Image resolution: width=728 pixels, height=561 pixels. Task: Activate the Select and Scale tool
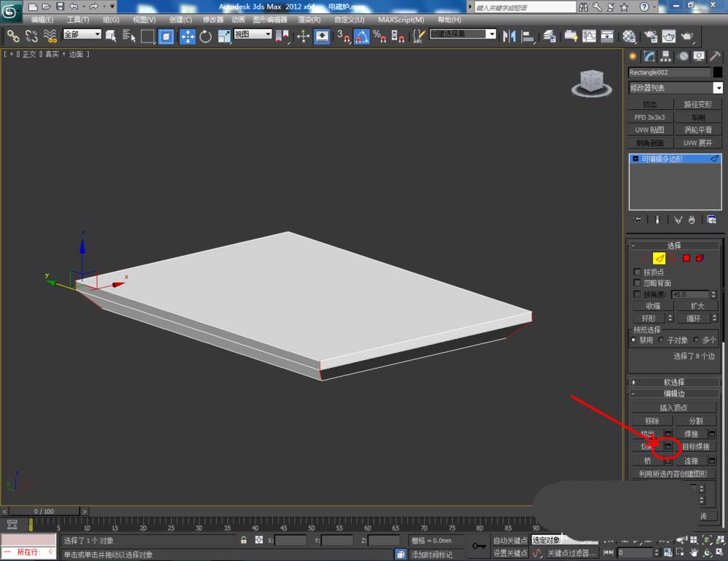pyautogui.click(x=223, y=36)
